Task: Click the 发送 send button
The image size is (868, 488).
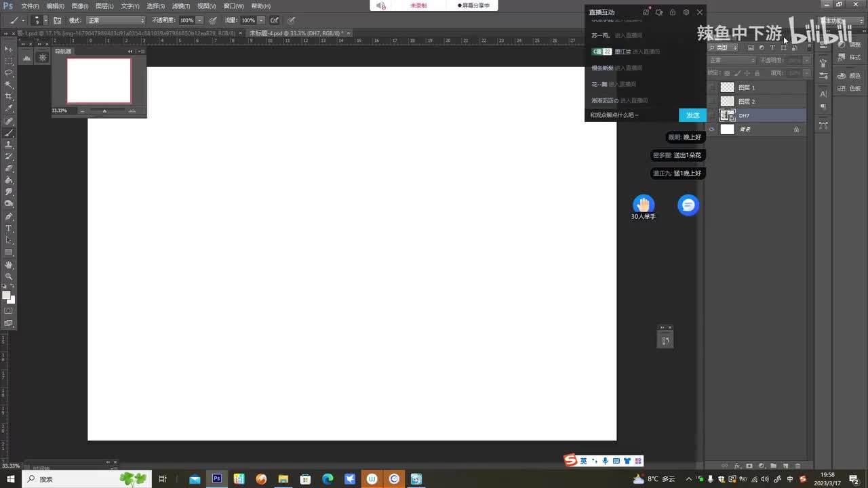Action: (x=692, y=115)
